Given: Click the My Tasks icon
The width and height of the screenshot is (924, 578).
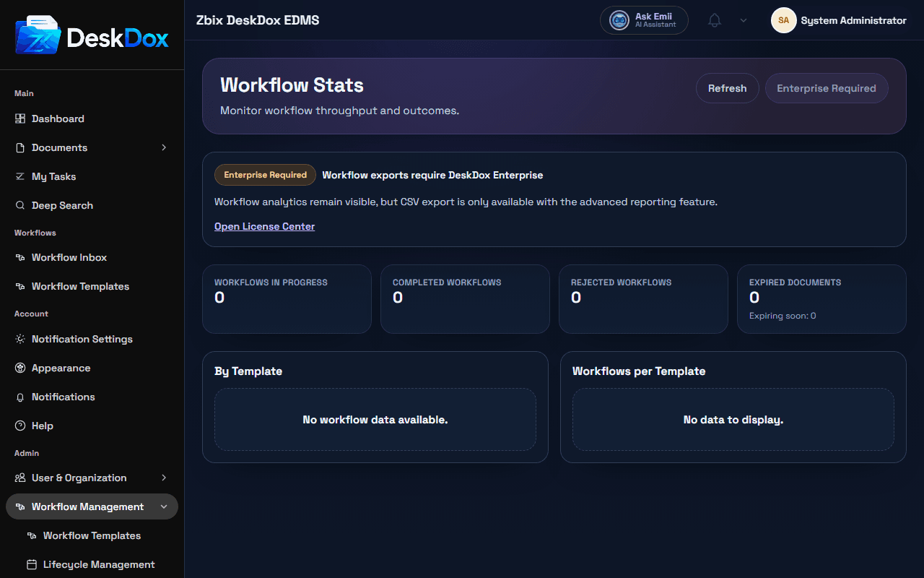Looking at the screenshot, I should 20,176.
